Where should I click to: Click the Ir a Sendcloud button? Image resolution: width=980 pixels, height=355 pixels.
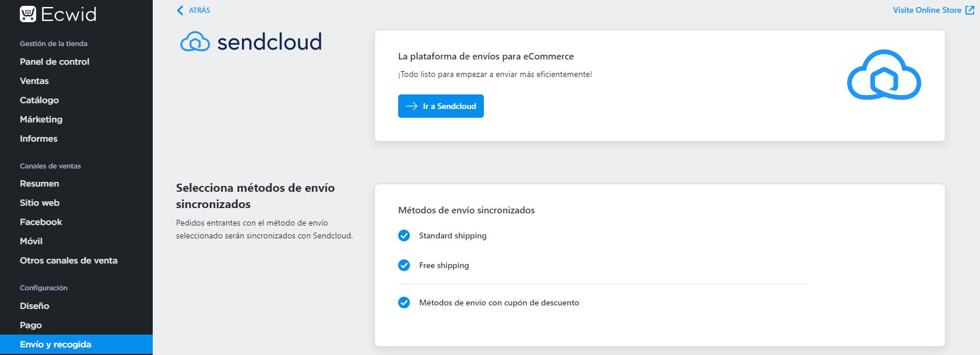[441, 106]
